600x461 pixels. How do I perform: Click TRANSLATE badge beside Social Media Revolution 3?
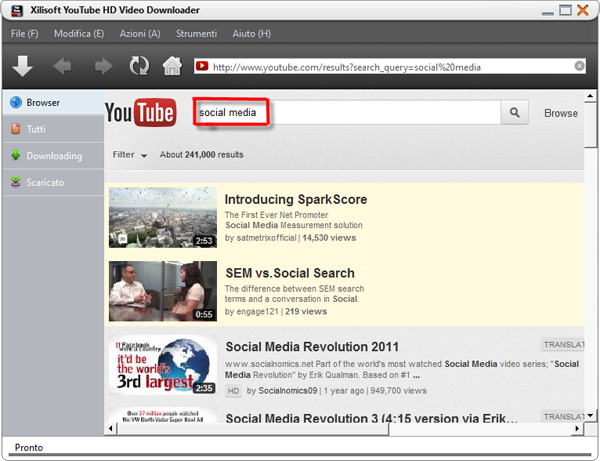click(x=562, y=416)
